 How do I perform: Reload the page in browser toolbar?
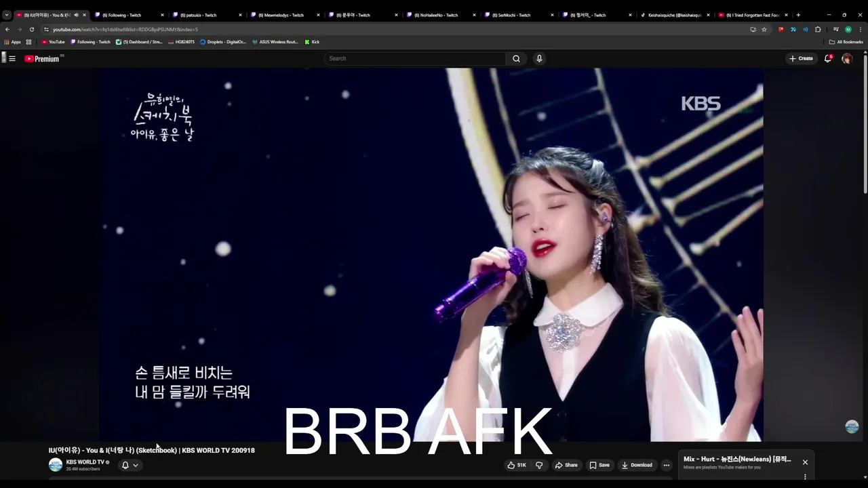click(x=31, y=29)
